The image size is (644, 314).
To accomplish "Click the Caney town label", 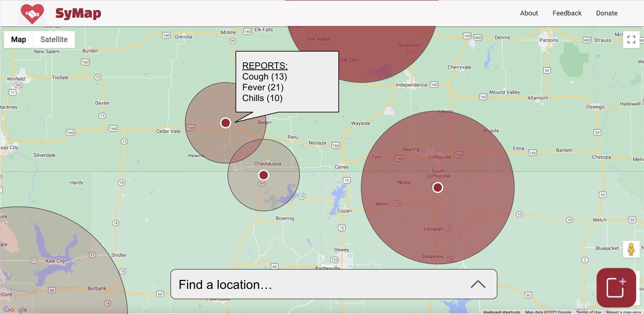I will tap(341, 167).
